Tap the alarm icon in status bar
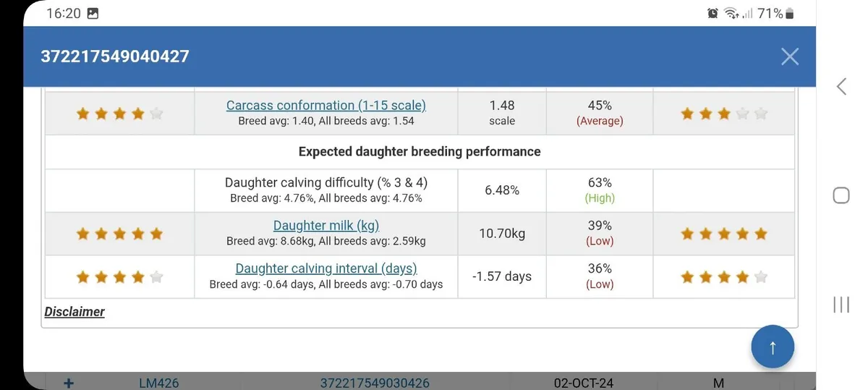This screenshot has width=868, height=390. click(712, 14)
